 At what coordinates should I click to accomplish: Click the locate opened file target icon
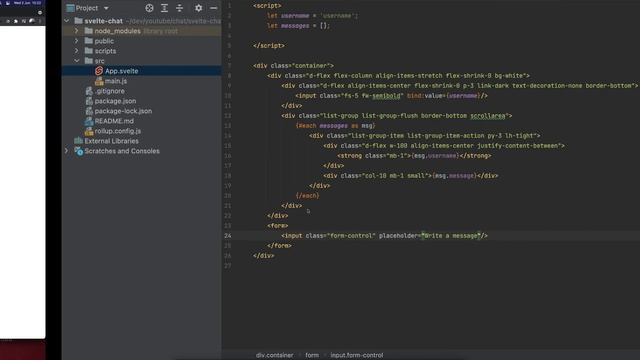pyautogui.click(x=149, y=8)
